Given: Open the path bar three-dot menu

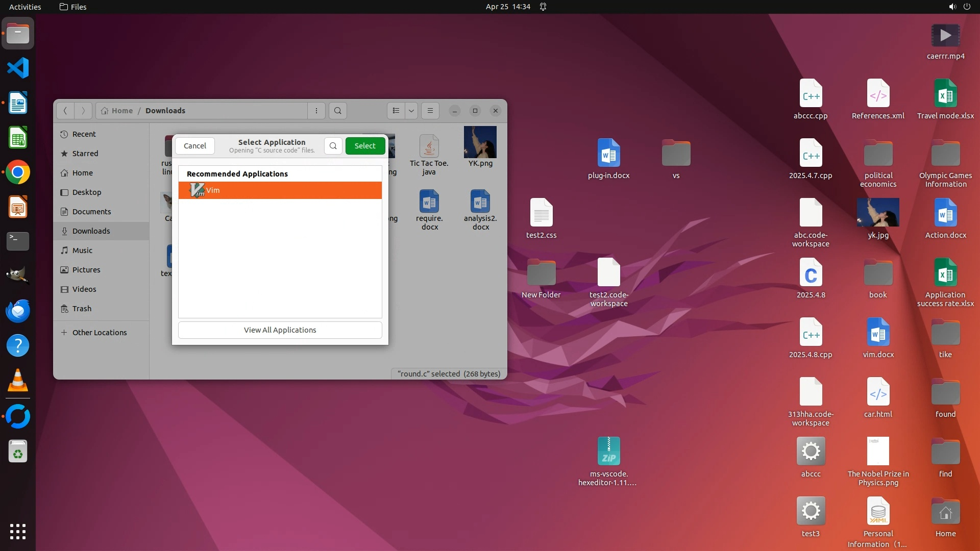Looking at the screenshot, I should (x=316, y=111).
